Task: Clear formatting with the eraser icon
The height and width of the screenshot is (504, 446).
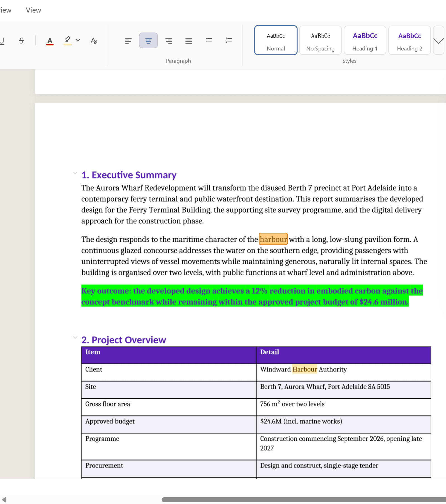Action: [94, 41]
